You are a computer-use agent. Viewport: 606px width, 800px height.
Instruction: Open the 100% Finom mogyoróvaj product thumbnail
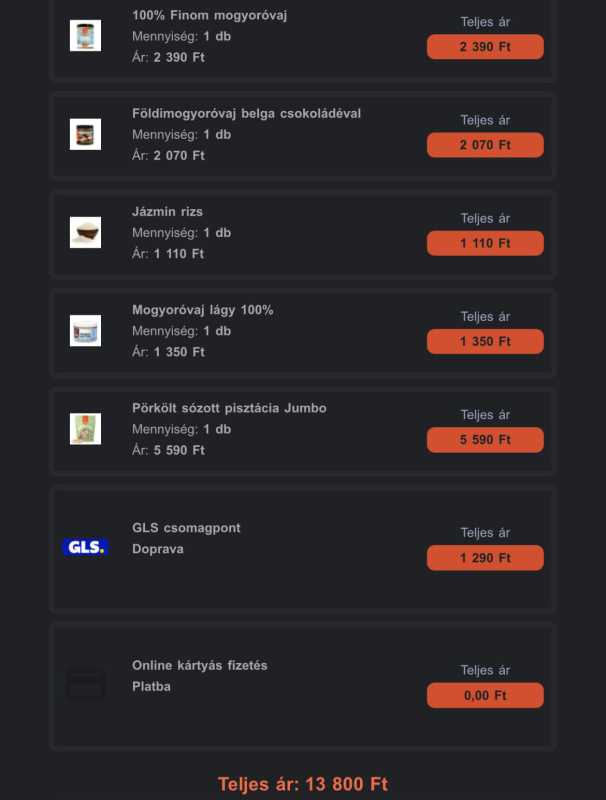click(85, 35)
